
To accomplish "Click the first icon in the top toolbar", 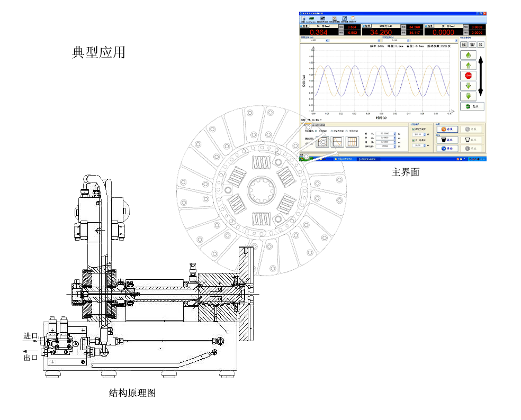I will [303, 19].
